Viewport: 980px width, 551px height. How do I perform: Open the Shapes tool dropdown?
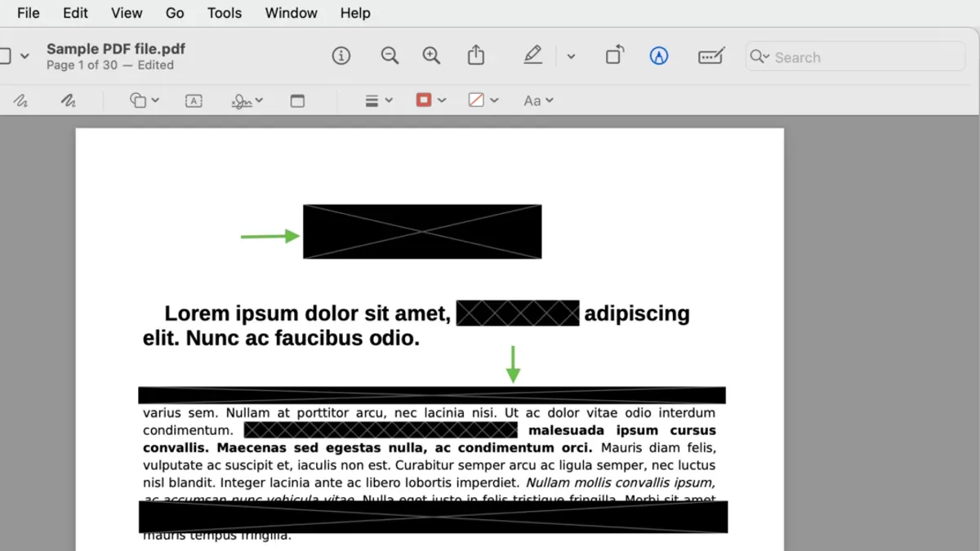(145, 100)
